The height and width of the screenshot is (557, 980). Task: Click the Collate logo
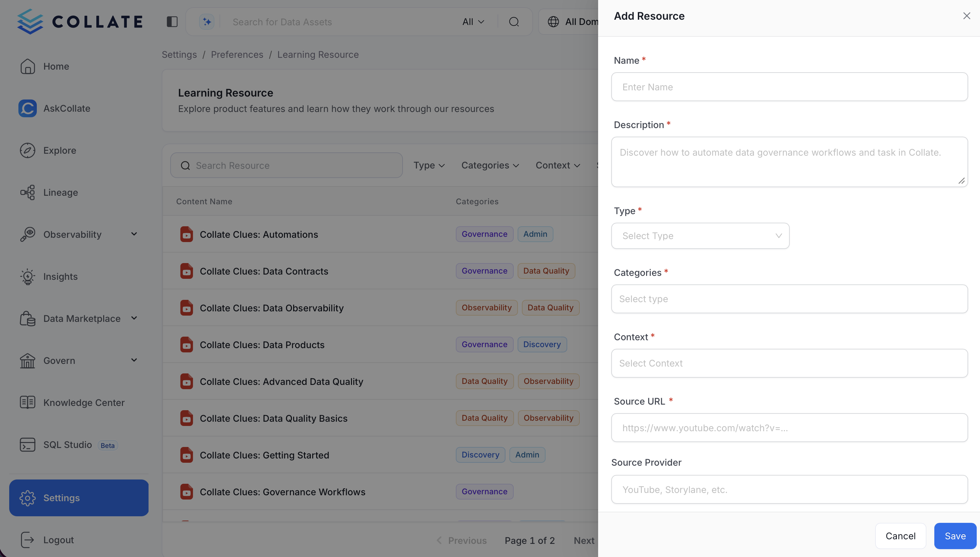(x=80, y=21)
